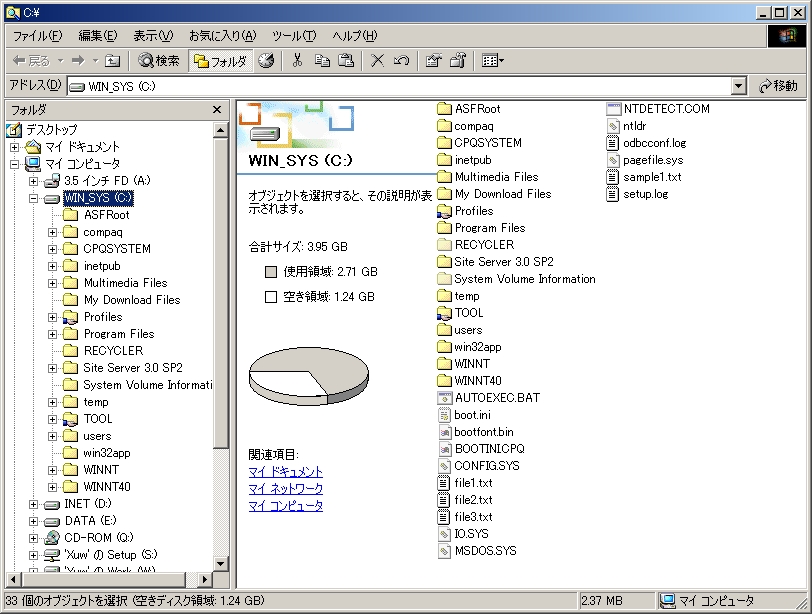Click the 移動 (Go) button
The width and height of the screenshot is (812, 614).
coord(778,86)
